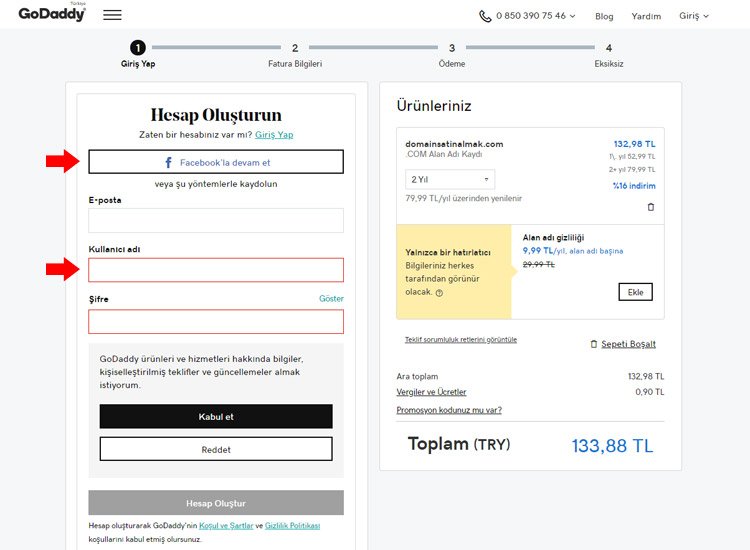750x550 pixels.
Task: Click trash icon beside Sepeti Boşalt
Action: [x=594, y=344]
